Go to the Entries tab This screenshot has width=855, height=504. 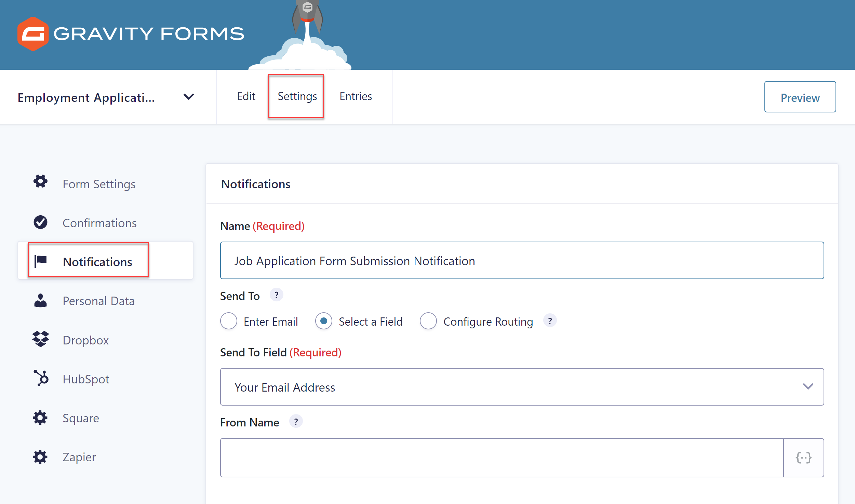pyautogui.click(x=356, y=96)
